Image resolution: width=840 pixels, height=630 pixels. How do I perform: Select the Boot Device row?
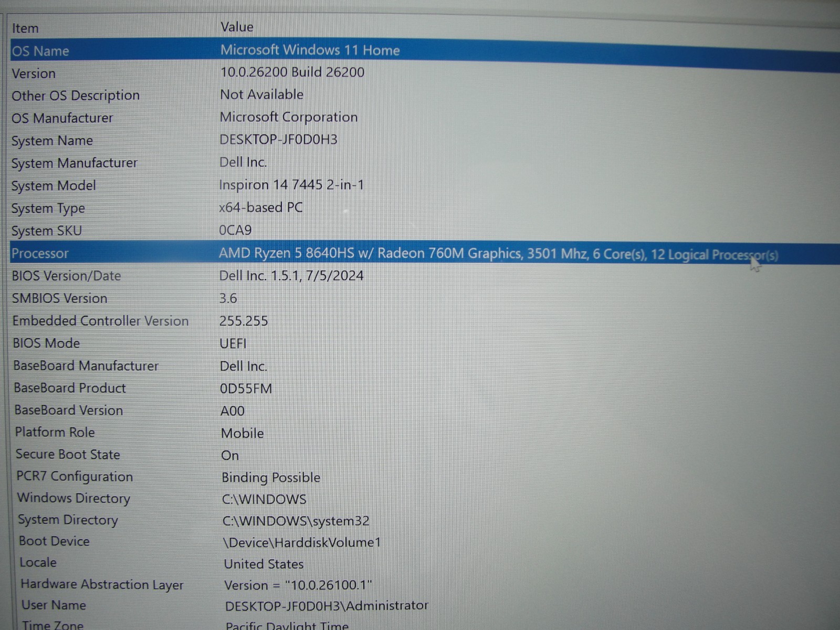pos(54,541)
